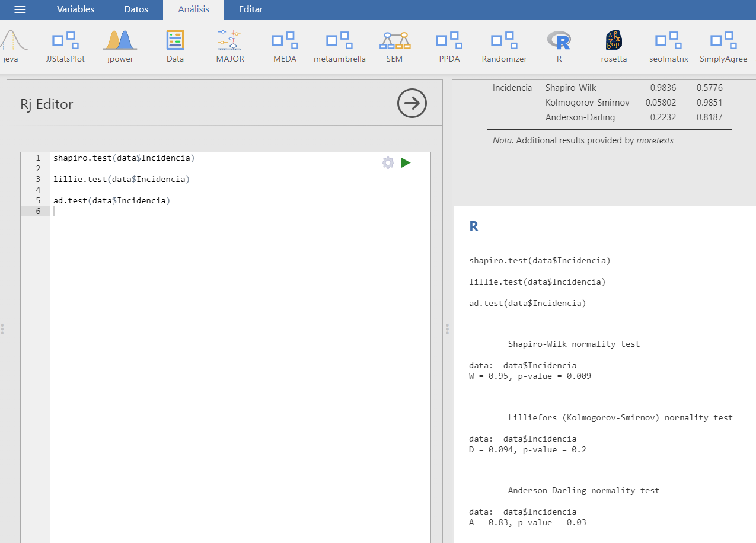Place cursor on empty line 6
756x543 pixels.
[x=240, y=212]
